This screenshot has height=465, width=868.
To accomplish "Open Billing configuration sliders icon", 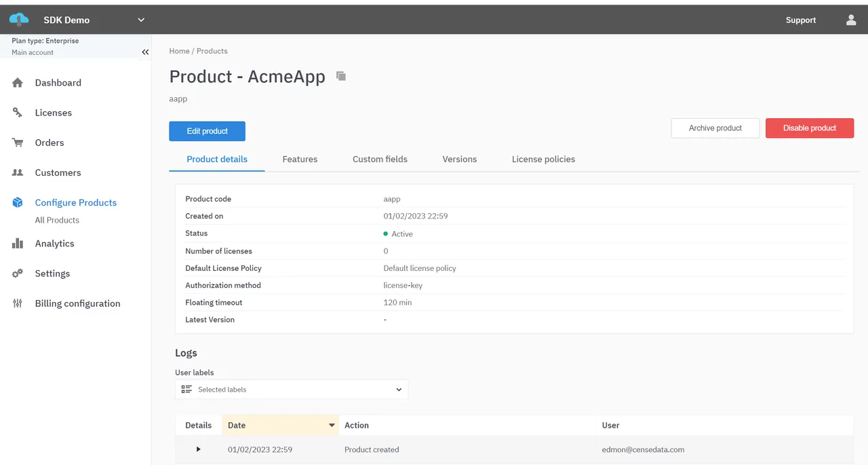I will tap(19, 303).
